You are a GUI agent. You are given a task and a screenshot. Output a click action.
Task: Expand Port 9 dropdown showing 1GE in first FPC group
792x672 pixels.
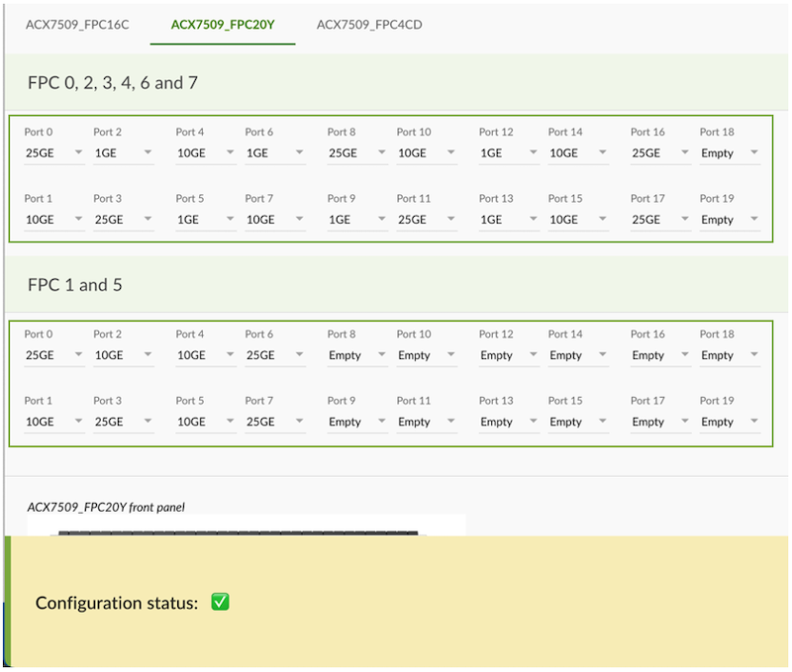357,220
